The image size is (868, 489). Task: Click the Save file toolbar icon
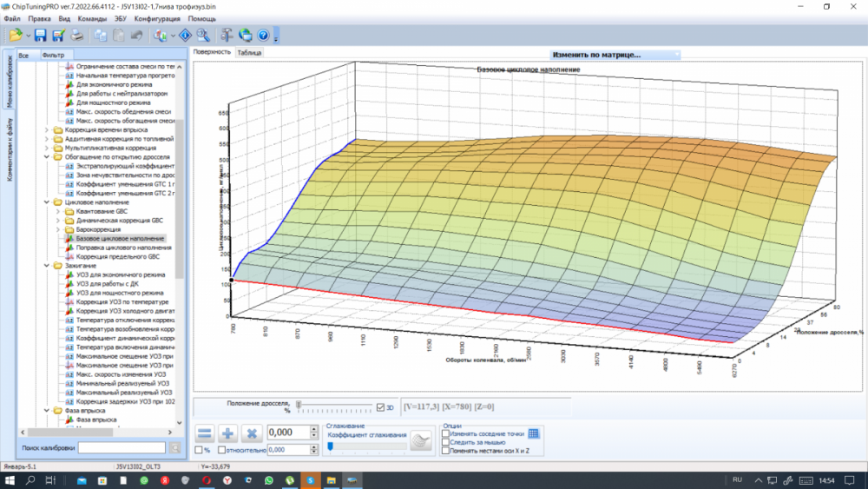coord(41,36)
